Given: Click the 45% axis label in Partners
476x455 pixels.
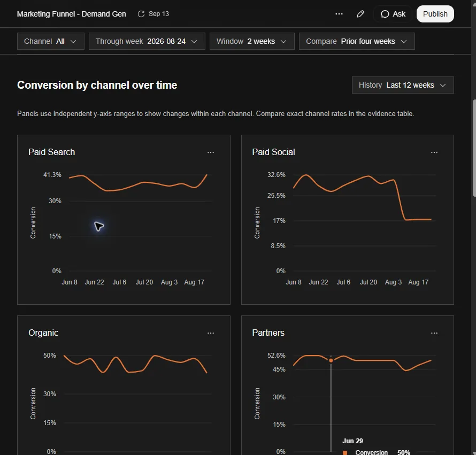Looking at the screenshot, I should 279,369.
